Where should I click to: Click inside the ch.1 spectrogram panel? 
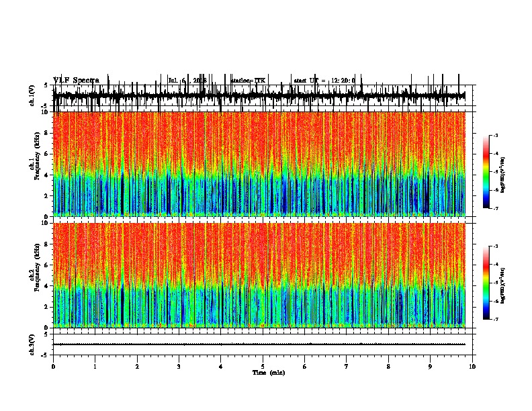click(x=259, y=164)
